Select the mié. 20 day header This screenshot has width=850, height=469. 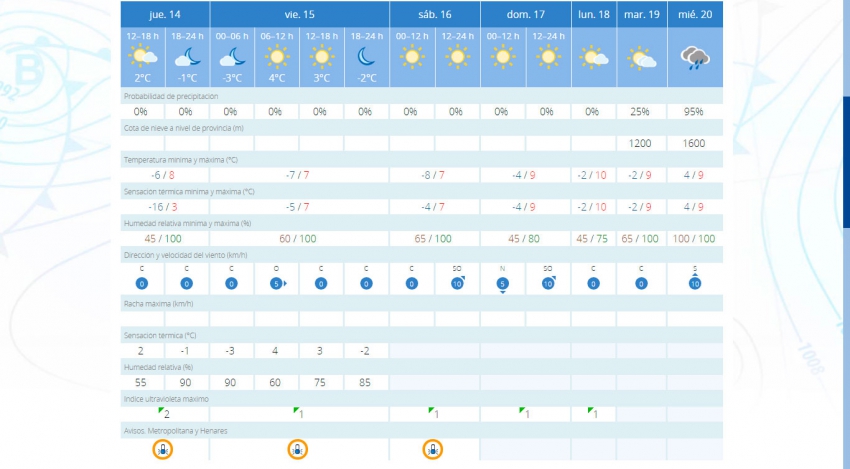tap(695, 15)
